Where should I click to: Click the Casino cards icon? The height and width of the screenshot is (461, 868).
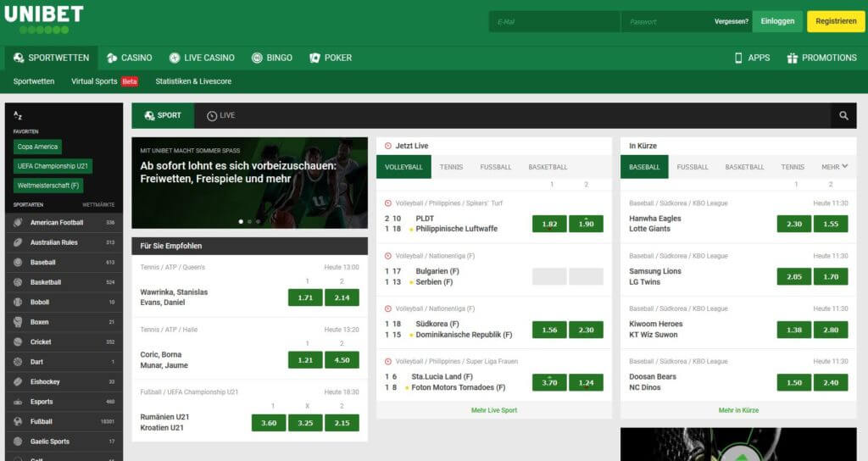(112, 58)
